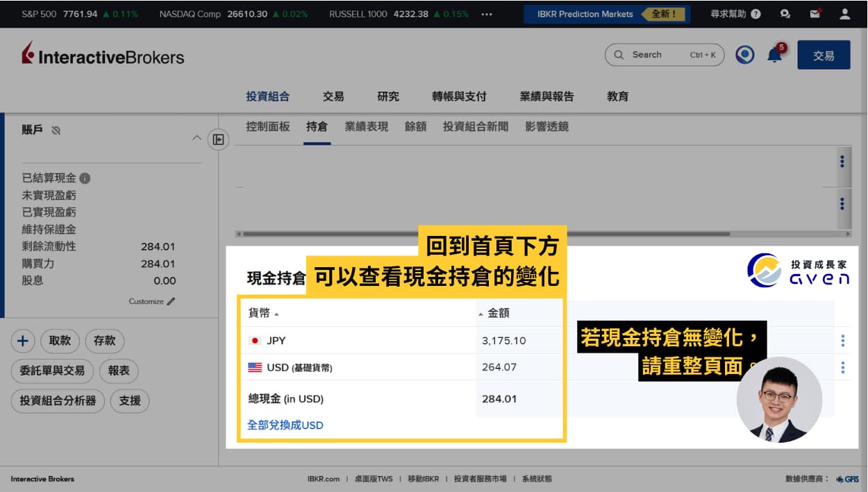The image size is (868, 492).
Task: Switch to 投資組合新聞 tab
Action: (x=476, y=126)
